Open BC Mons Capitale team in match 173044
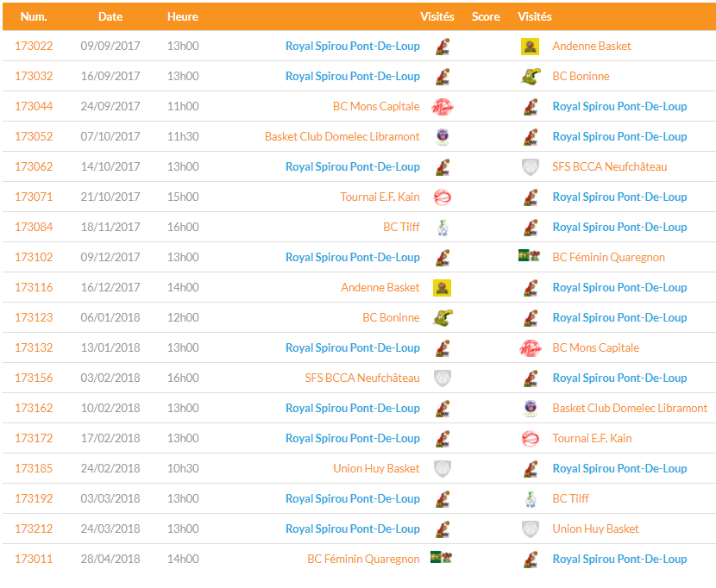Image resolution: width=716 pixels, height=588 pixels. click(376, 106)
